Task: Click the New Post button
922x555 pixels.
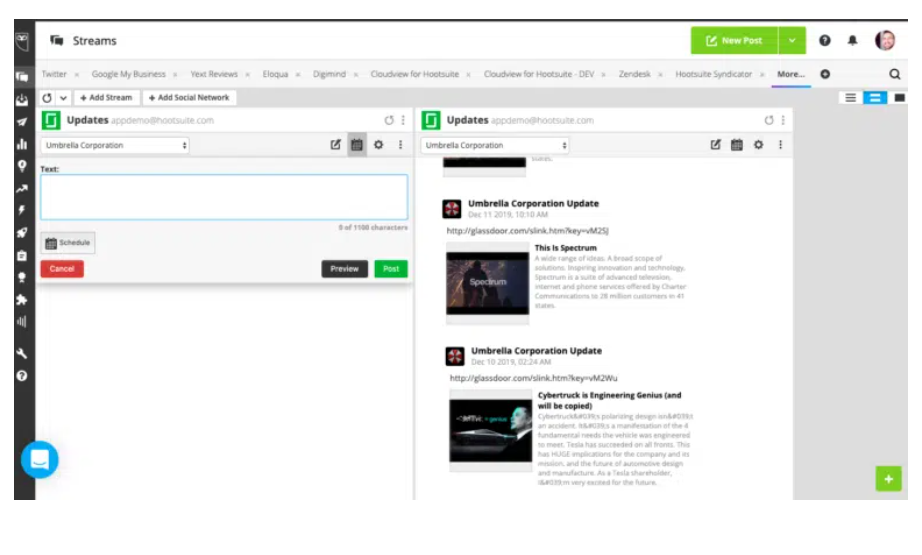Action: coord(734,41)
